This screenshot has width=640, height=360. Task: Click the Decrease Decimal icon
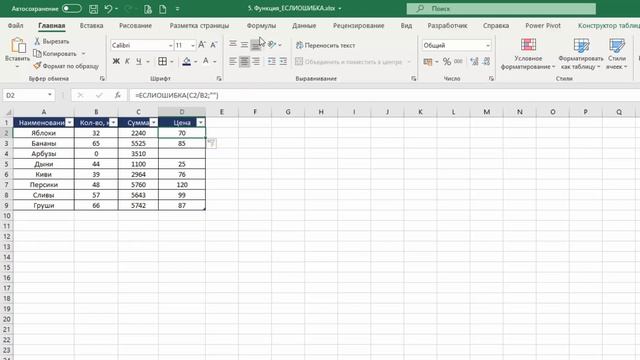[x=486, y=62]
